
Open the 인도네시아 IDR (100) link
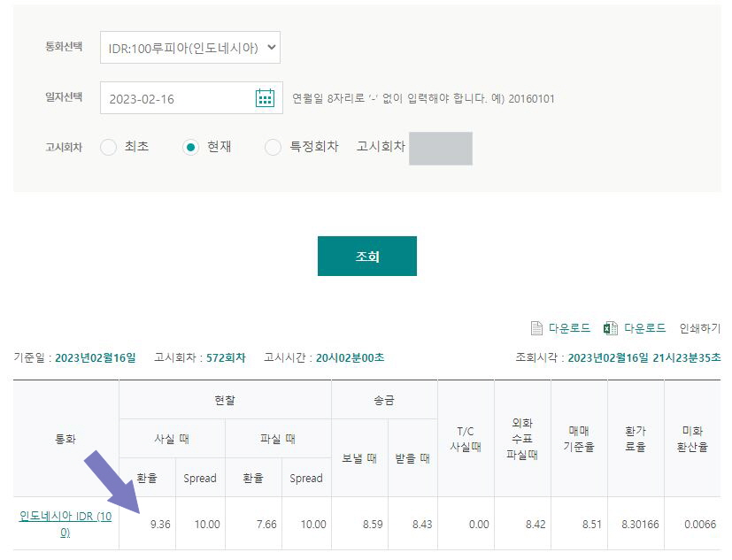65,524
